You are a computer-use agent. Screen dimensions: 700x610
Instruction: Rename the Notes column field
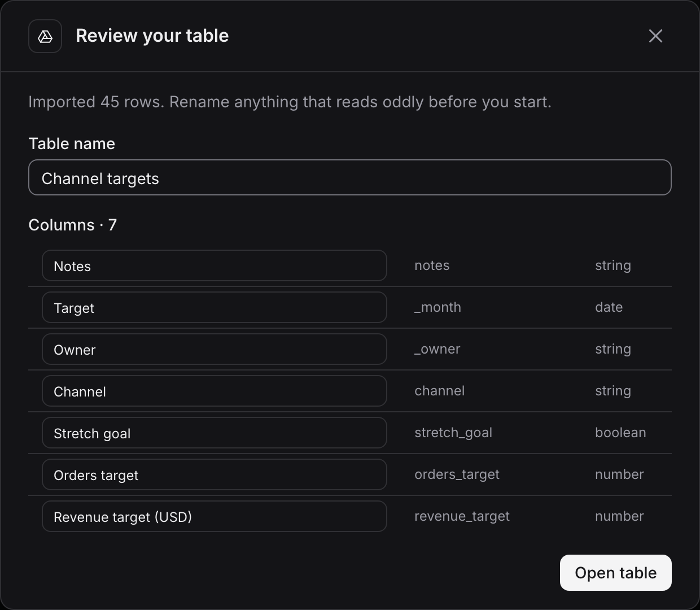point(215,265)
